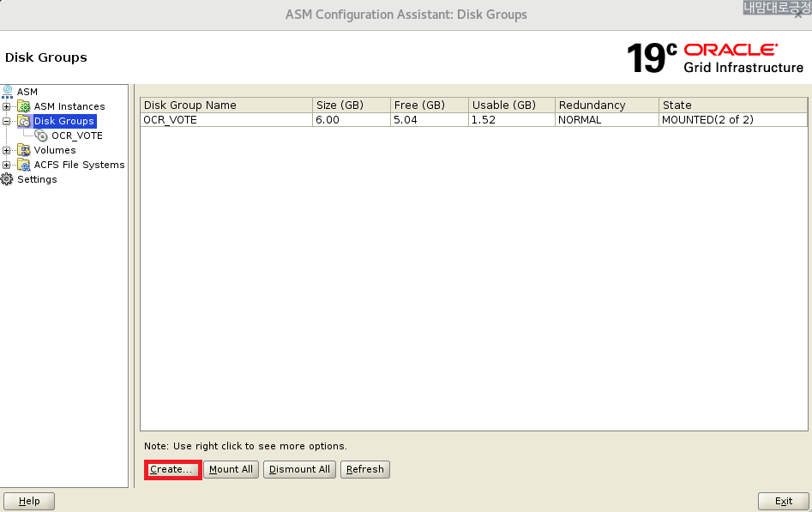Click the Volumes folder icon
This screenshot has height=512, width=812.
click(x=24, y=150)
